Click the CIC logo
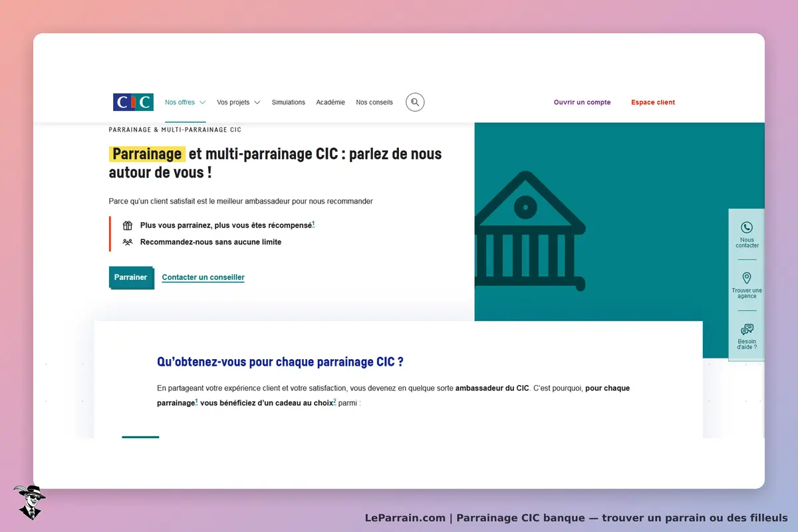The width and height of the screenshot is (798, 532). click(x=133, y=102)
